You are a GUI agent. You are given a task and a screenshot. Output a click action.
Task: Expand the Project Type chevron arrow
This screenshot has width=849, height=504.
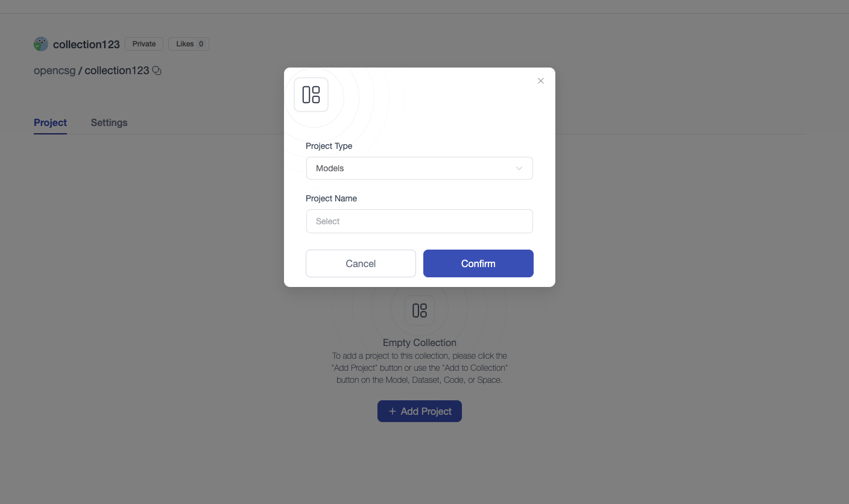519,168
